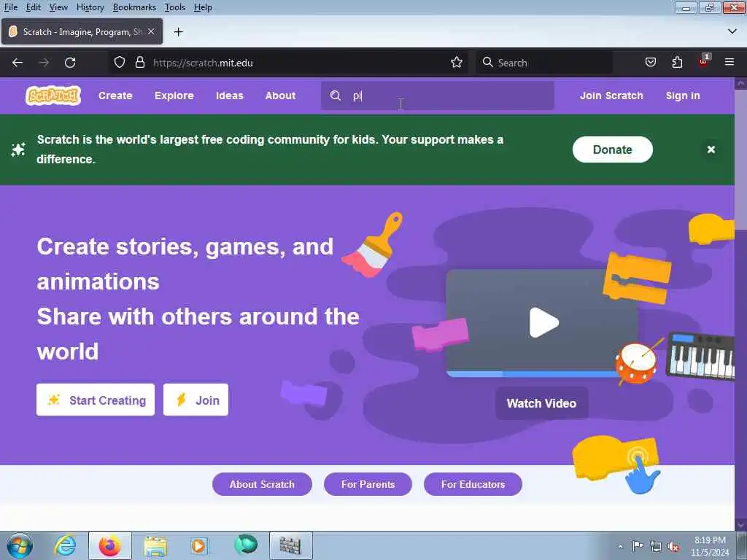Click the muted volume tray icon
The height and width of the screenshot is (560, 747).
[x=673, y=546]
